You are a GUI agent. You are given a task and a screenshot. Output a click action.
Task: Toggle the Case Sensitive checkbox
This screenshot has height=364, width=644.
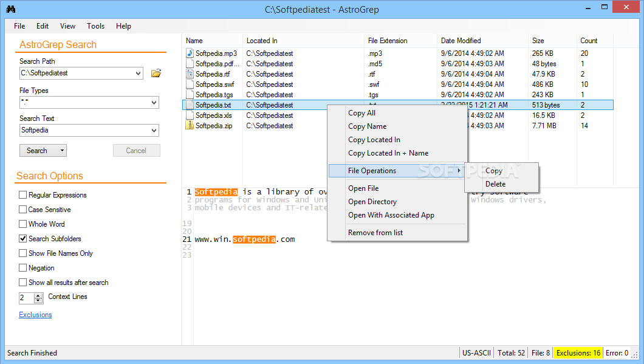(23, 210)
